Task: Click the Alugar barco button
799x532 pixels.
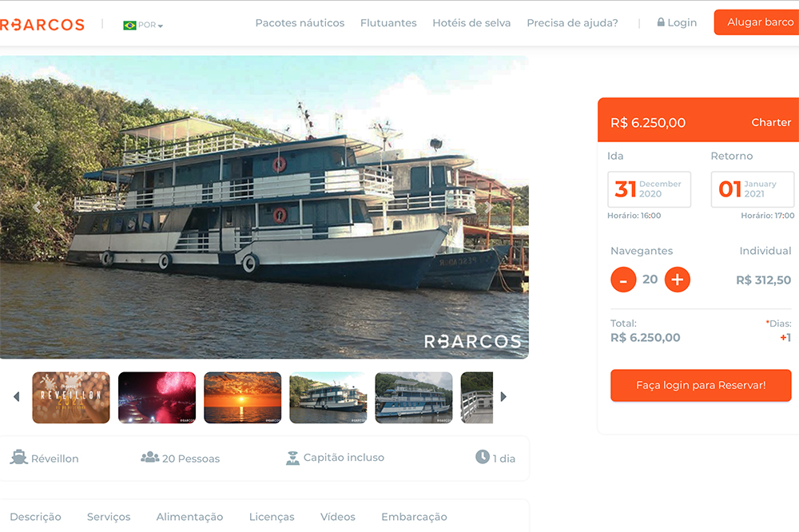Action: point(757,22)
